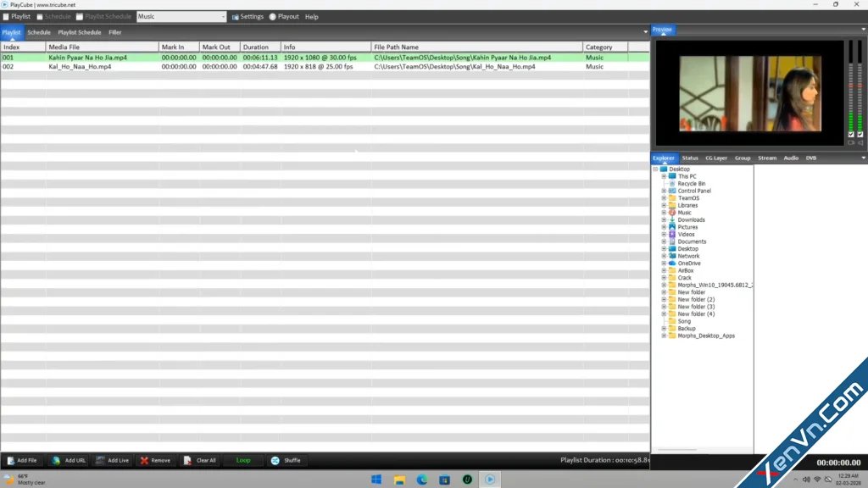Open the Music category dropdown
Image resolution: width=868 pixels, height=488 pixels.
pos(181,17)
